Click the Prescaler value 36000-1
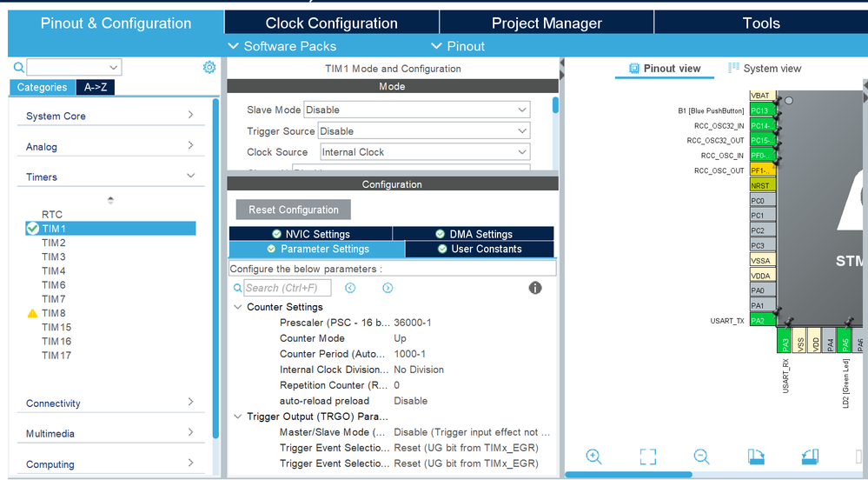868x480 pixels. click(x=413, y=323)
